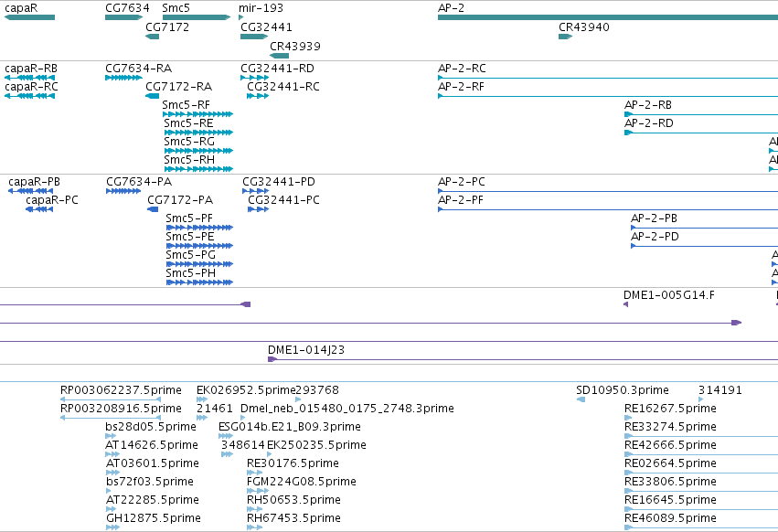Select the Dmel_neb_015480_0175_2748.3prime EST label
Image resolution: width=778 pixels, height=532 pixels.
347,409
